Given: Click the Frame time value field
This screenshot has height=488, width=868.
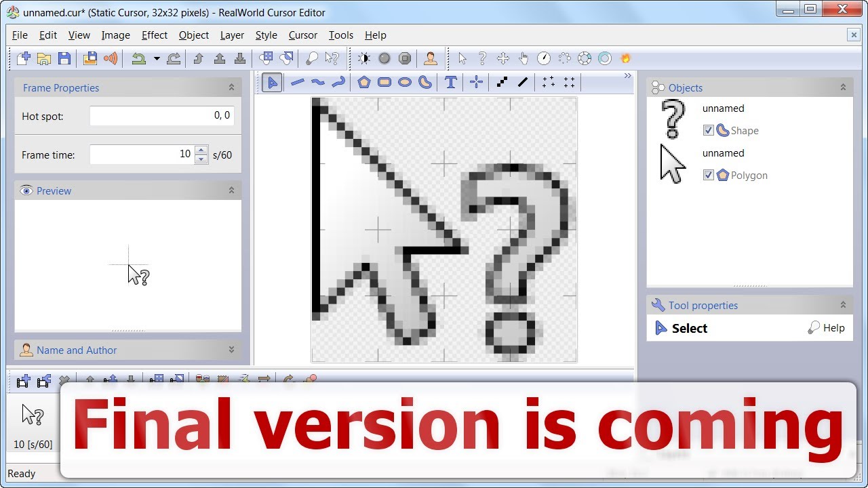Looking at the screenshot, I should coord(142,155).
